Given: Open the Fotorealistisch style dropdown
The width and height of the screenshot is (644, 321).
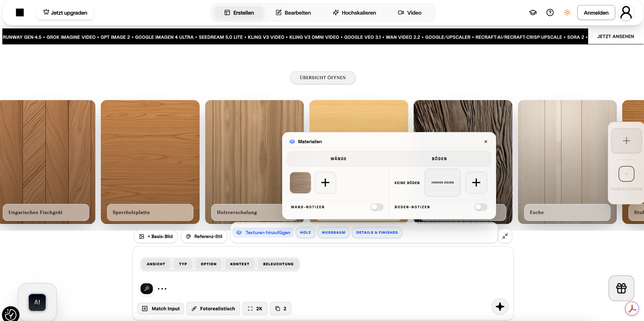Looking at the screenshot, I should click(x=213, y=309).
